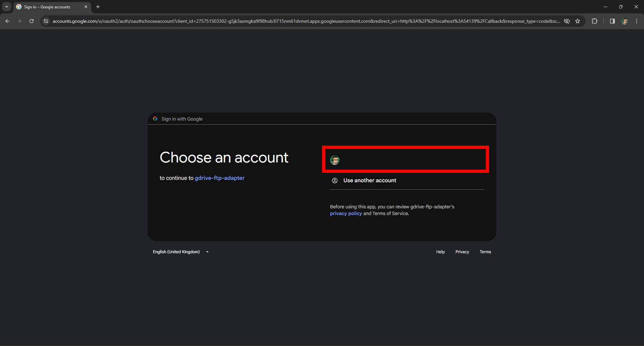Viewport: 644px width, 346px height.
Task: Restore down the Chrome window
Action: pos(621,7)
